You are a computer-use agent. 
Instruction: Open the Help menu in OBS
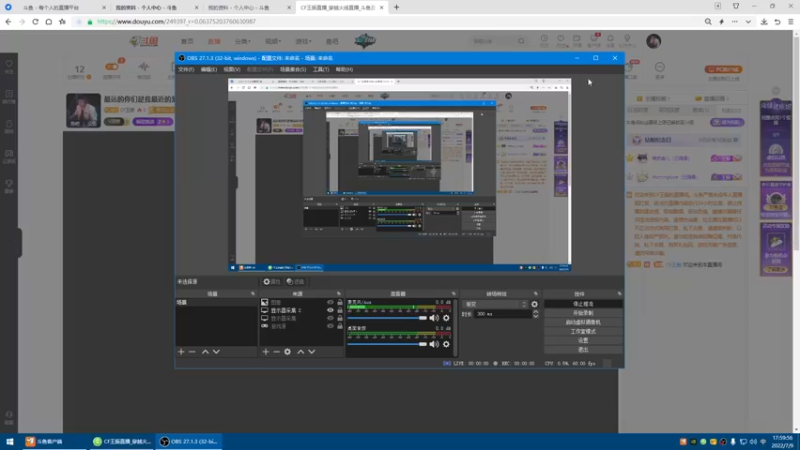pos(344,69)
